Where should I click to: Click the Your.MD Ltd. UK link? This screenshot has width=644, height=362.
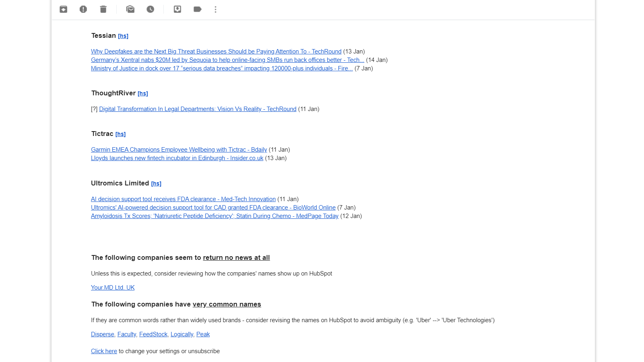(x=113, y=288)
